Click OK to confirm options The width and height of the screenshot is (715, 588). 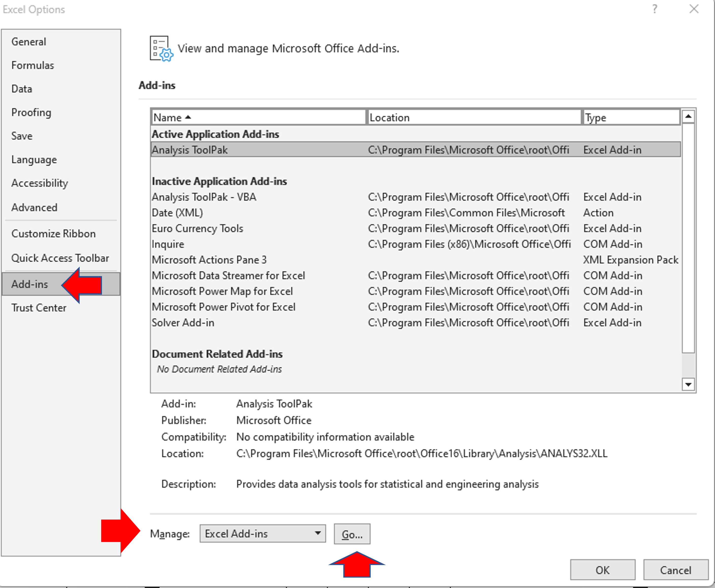coord(602,570)
